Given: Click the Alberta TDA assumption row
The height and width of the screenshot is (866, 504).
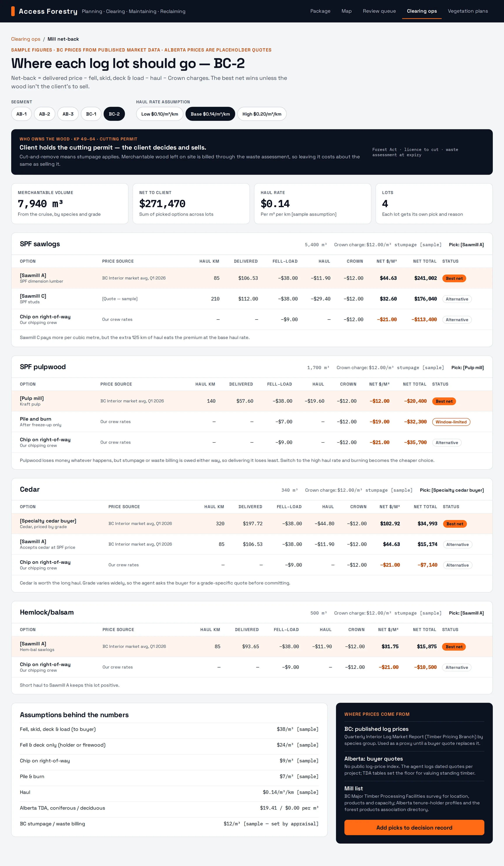Looking at the screenshot, I should tap(169, 808).
